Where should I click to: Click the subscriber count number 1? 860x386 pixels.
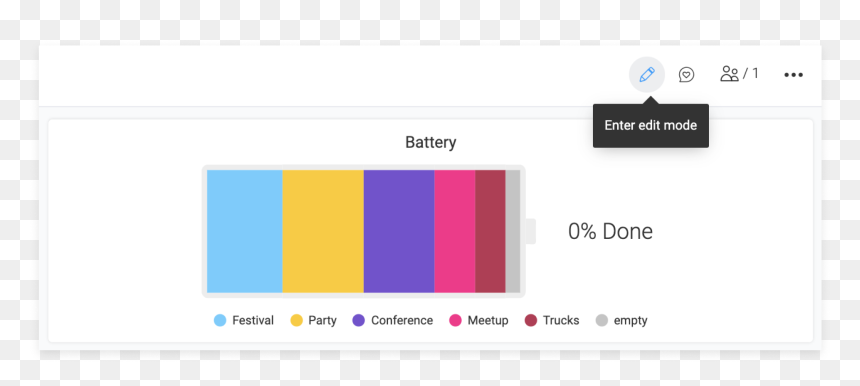755,73
